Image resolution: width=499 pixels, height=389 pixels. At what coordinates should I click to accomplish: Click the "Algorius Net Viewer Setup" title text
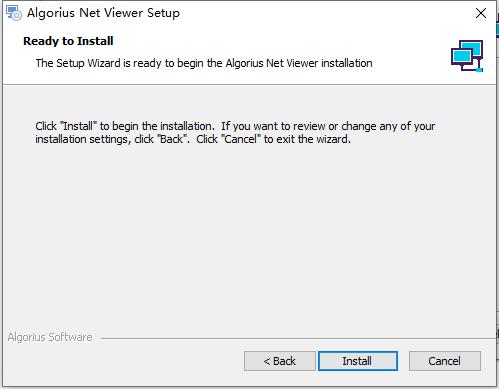[103, 13]
